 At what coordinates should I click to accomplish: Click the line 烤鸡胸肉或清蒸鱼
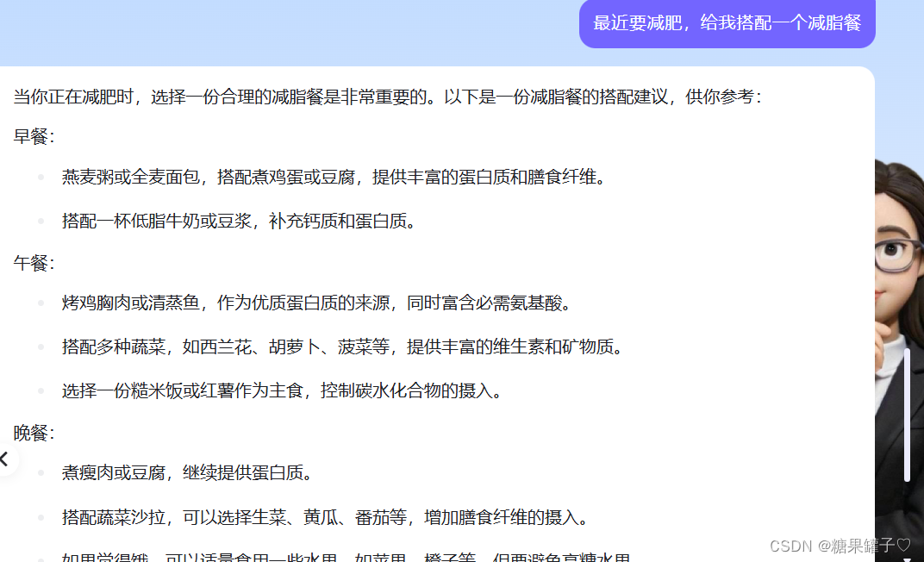coord(316,303)
